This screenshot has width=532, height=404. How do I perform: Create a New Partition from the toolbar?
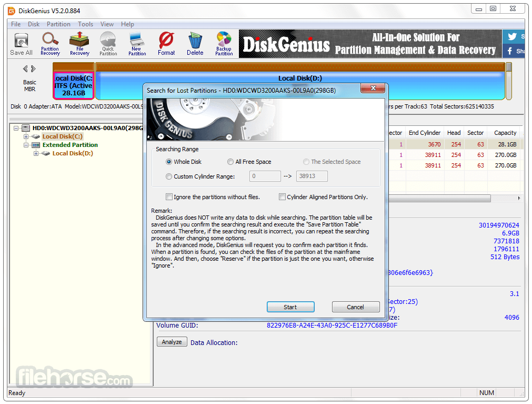point(137,44)
